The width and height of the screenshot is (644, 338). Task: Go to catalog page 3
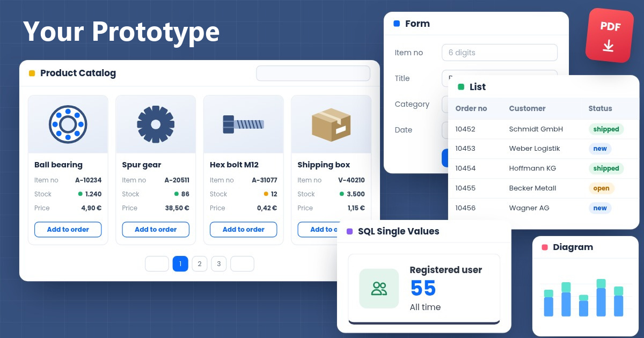pyautogui.click(x=219, y=264)
